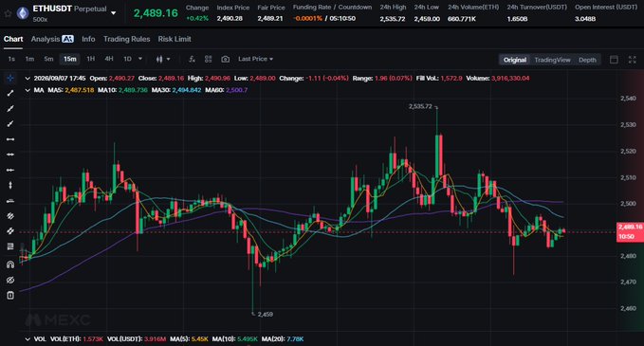Switch chart view to TradingView

(552, 60)
